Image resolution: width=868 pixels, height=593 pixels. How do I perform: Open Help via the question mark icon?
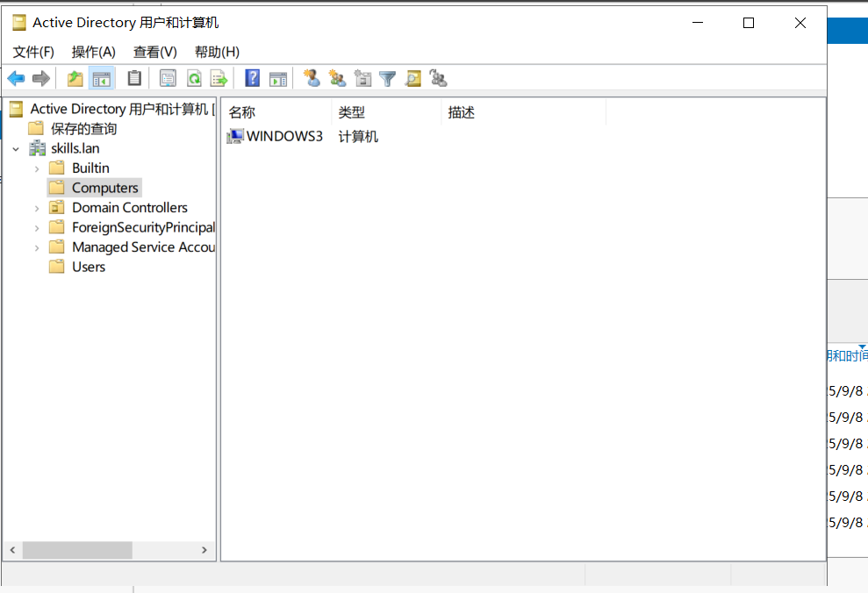tap(253, 79)
